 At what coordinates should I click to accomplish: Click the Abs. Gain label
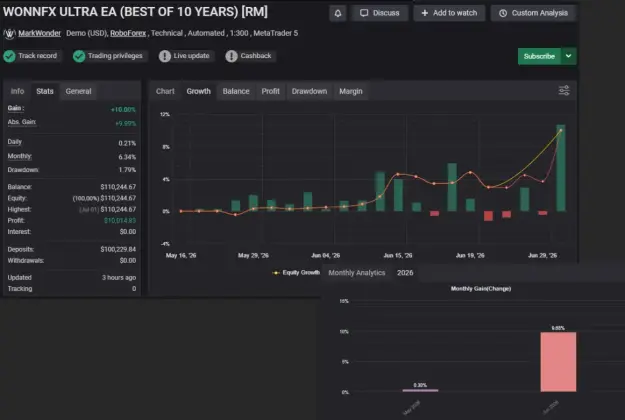(x=22, y=122)
